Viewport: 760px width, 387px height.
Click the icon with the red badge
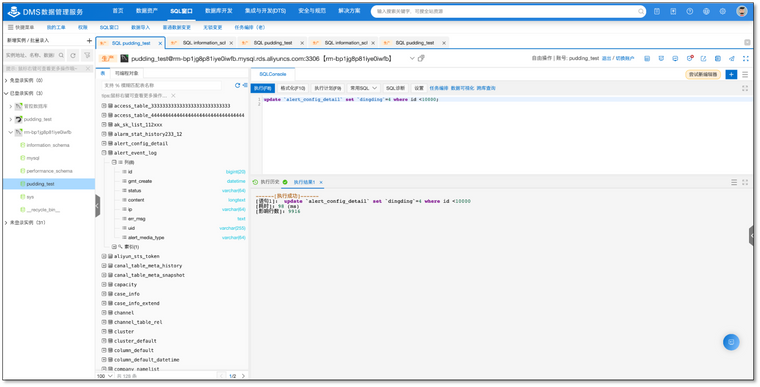(x=690, y=58)
